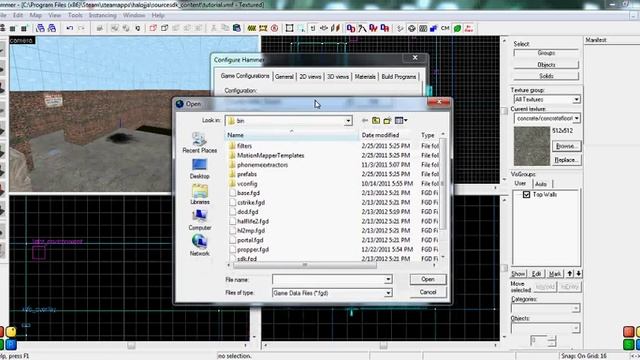Toggle the Top Walls visgroup checkbox
The image size is (640, 360).
point(527,194)
